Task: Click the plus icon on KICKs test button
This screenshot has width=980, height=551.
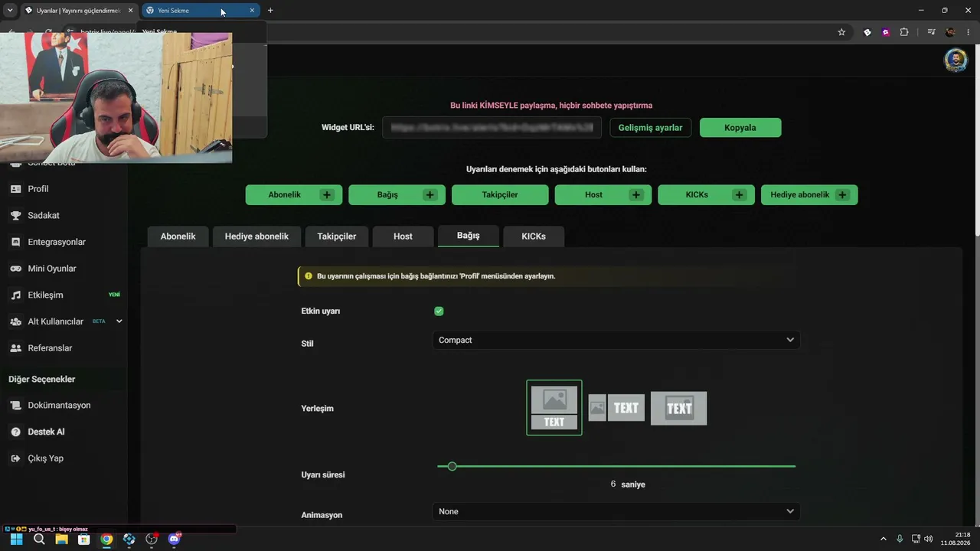Action: pos(739,195)
